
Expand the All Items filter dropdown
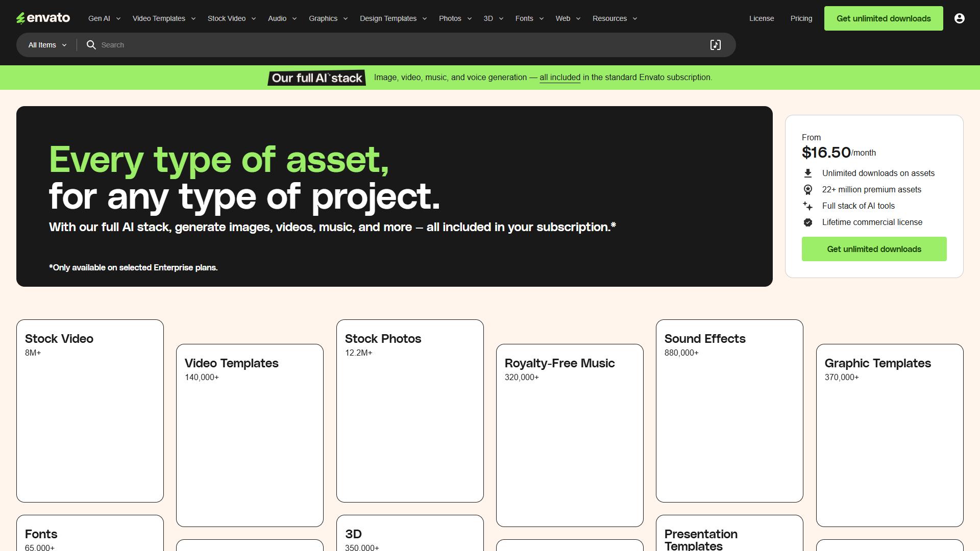[47, 45]
